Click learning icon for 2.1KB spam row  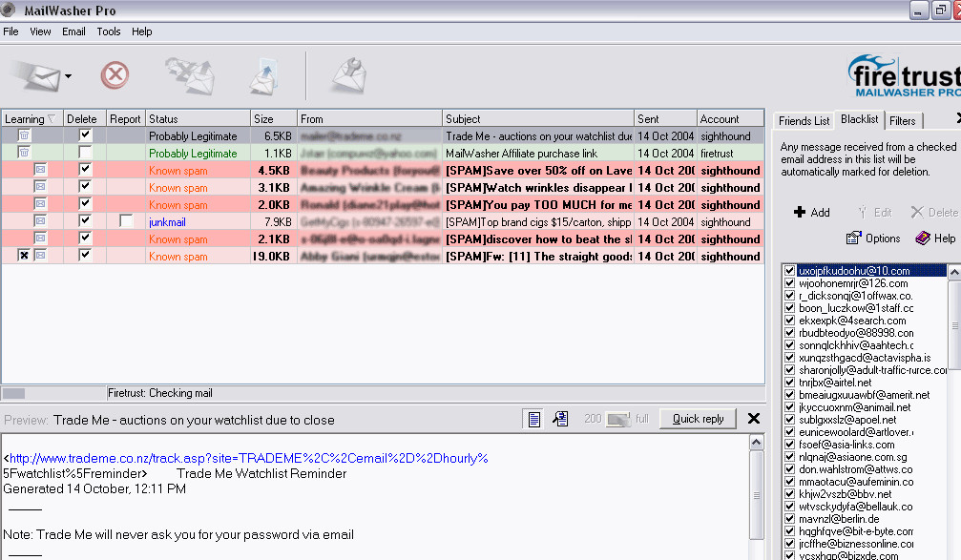40,239
